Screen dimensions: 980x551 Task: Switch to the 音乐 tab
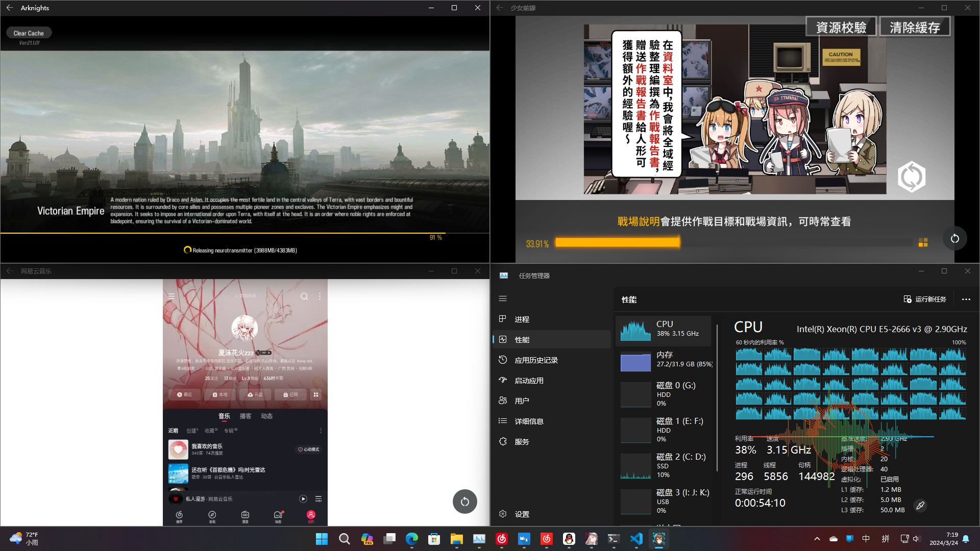pyautogui.click(x=224, y=416)
